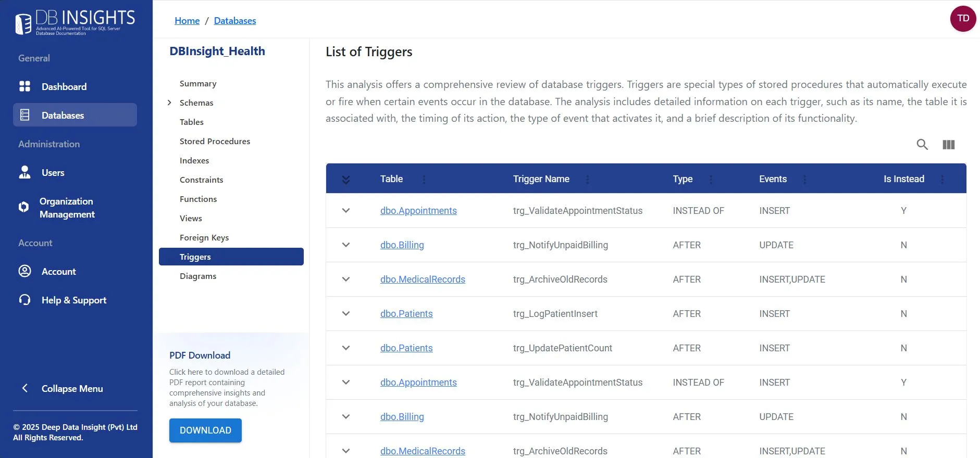Screen dimensions: 980x458
Task: Select Stored Procedures in navigation
Action: pos(215,141)
